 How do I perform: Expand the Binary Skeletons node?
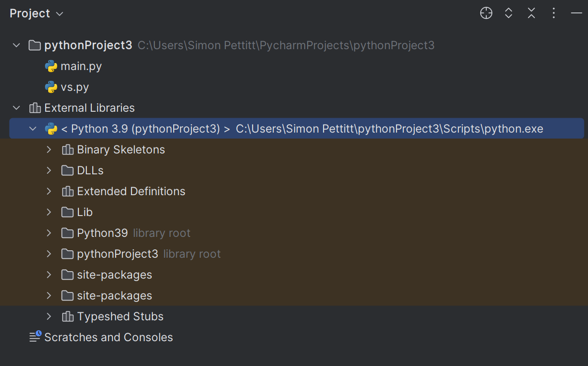[49, 149]
